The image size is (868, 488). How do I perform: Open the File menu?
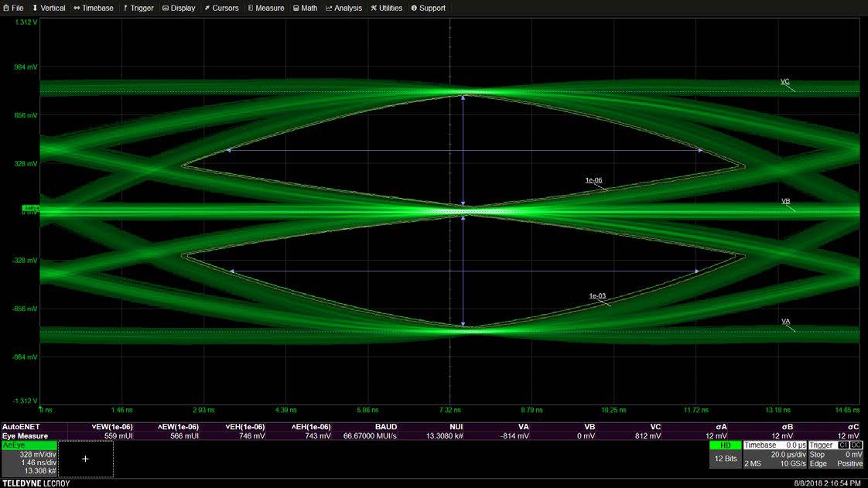13,8
